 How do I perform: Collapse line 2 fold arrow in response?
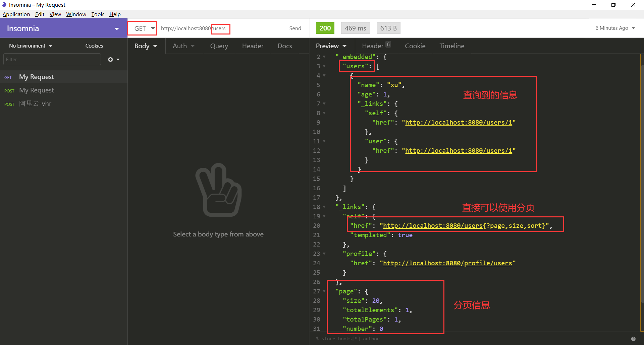pyautogui.click(x=324, y=57)
